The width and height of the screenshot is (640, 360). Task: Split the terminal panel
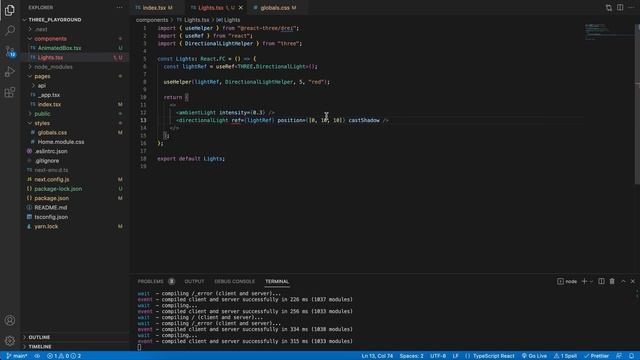(601, 281)
